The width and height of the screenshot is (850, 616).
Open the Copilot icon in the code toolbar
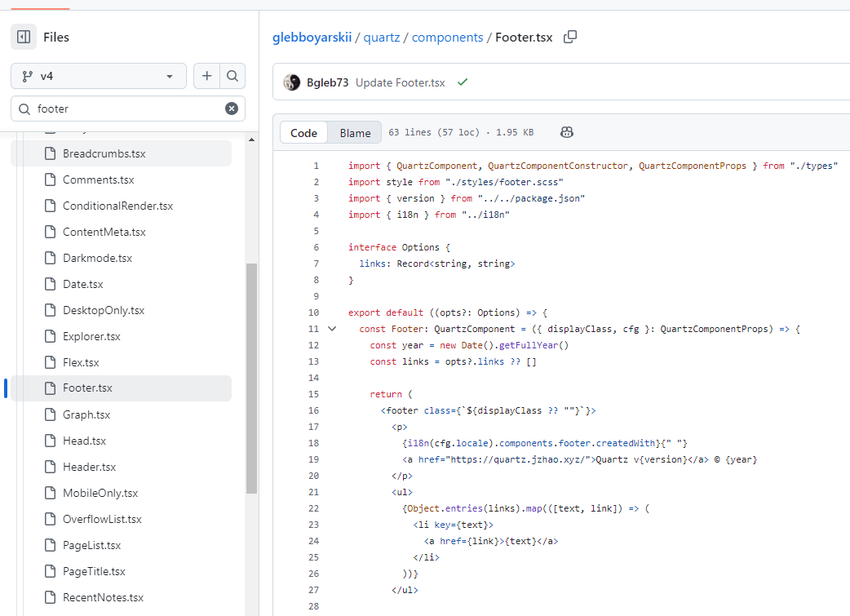[x=567, y=132]
